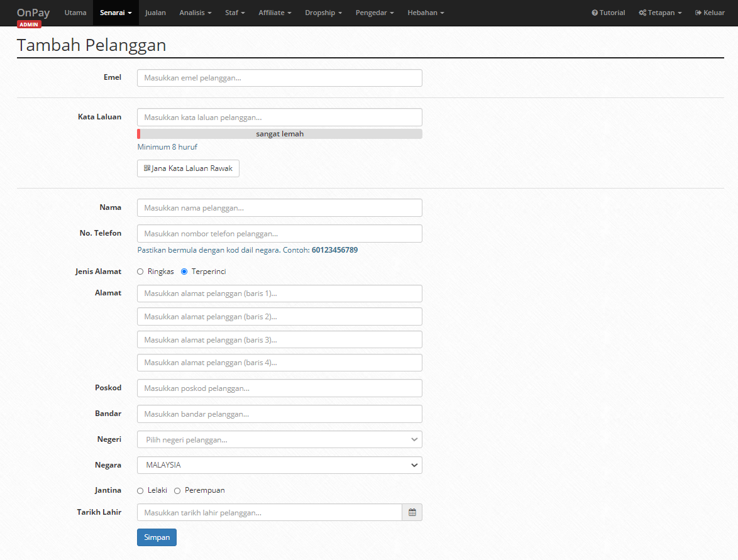This screenshot has width=738, height=560.
Task: Open the Jualan menu item
Action: [x=155, y=13]
